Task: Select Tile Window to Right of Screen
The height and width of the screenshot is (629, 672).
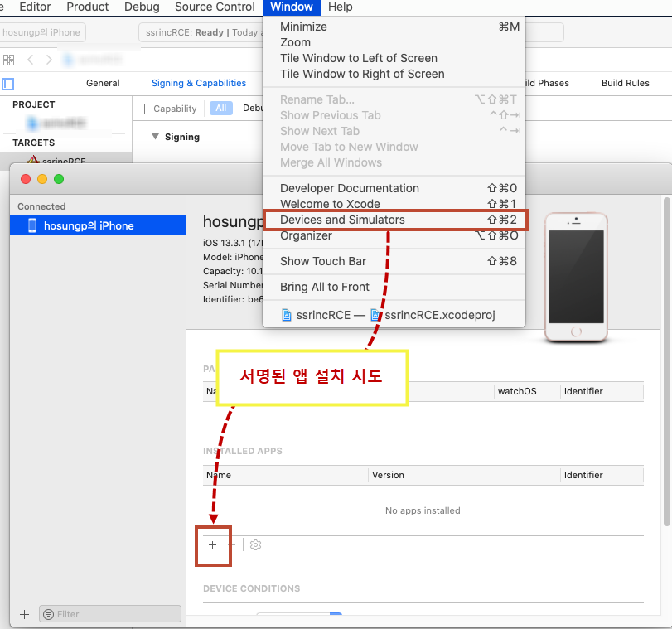Action: [x=394, y=75]
